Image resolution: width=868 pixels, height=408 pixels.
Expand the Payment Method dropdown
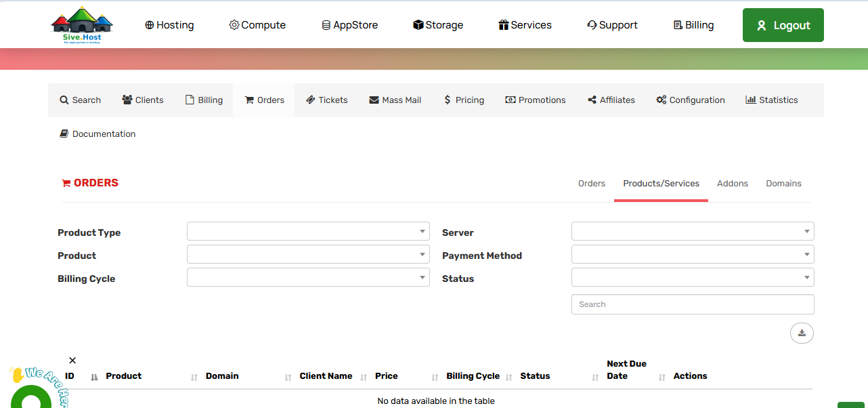[x=693, y=255]
